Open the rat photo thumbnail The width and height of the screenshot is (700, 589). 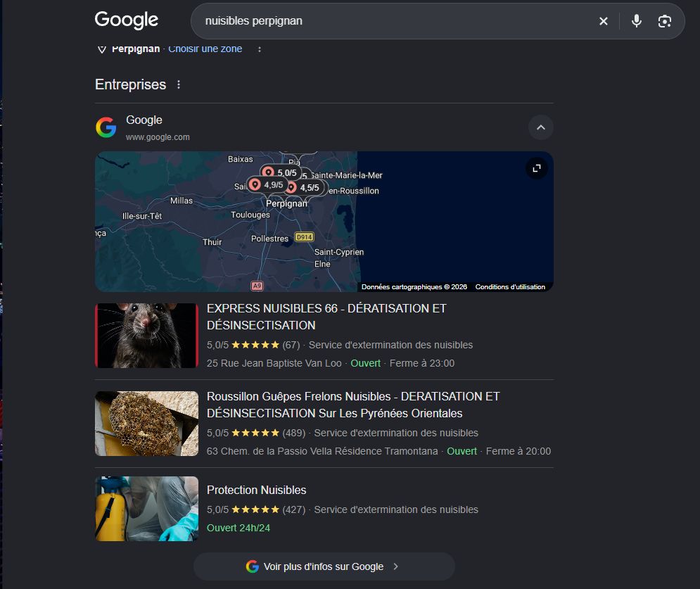click(x=146, y=336)
